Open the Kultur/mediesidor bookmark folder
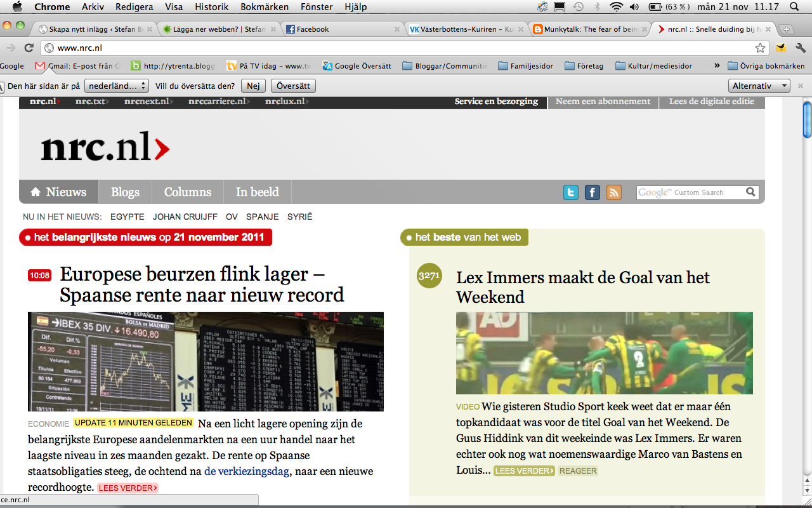Viewport: 812px width, 508px height. tap(654, 66)
